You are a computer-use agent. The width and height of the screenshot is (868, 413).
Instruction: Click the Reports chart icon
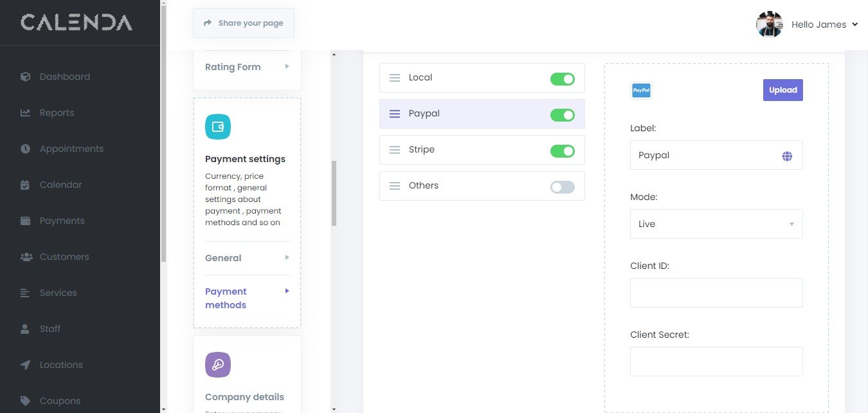click(26, 113)
